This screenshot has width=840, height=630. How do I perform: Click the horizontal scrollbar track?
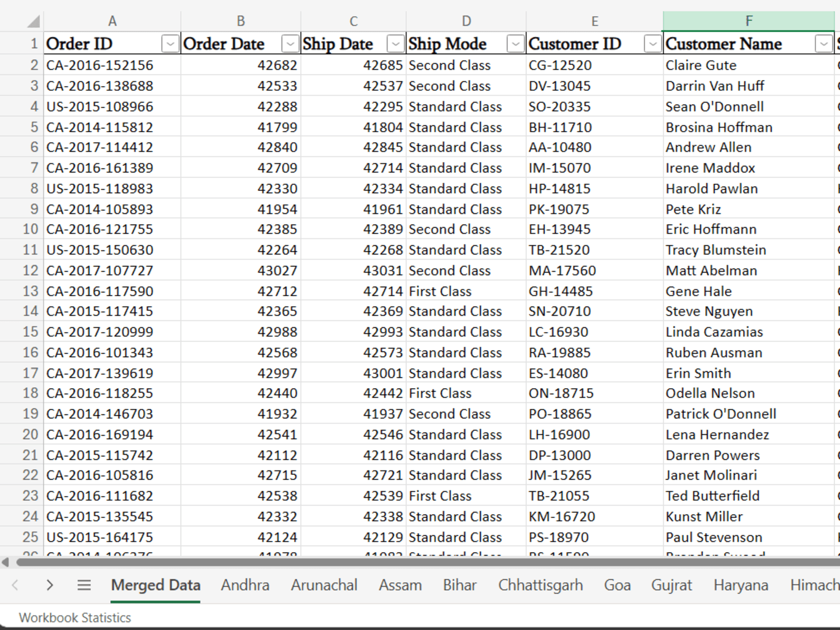tap(426, 562)
